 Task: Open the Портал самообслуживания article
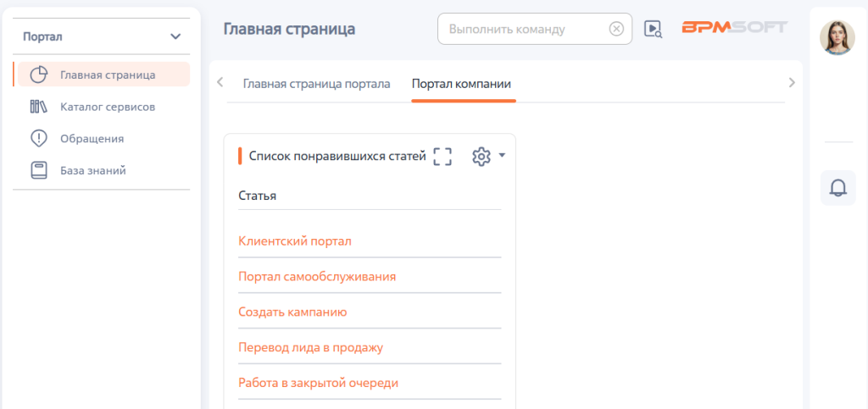pyautogui.click(x=317, y=276)
